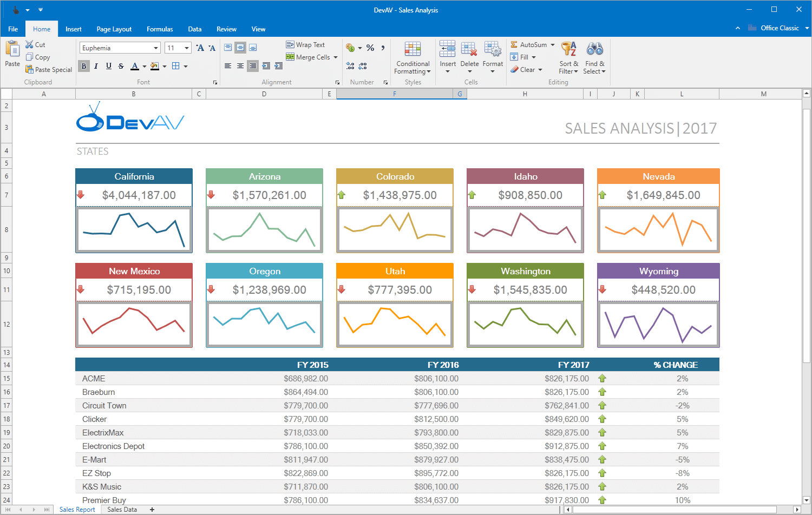The height and width of the screenshot is (515, 812).
Task: Apply percent style number format
Action: pos(370,48)
